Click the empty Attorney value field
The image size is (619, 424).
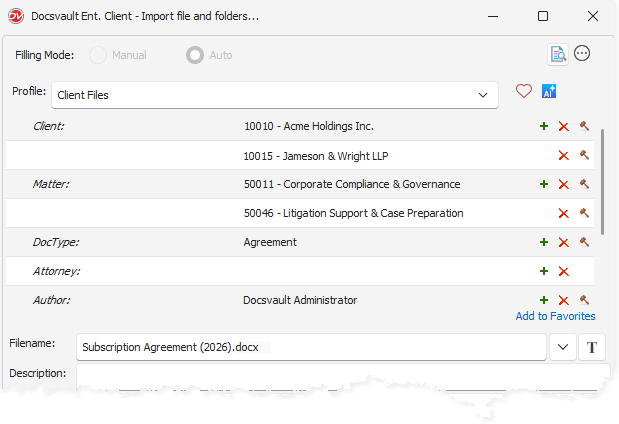(x=387, y=271)
